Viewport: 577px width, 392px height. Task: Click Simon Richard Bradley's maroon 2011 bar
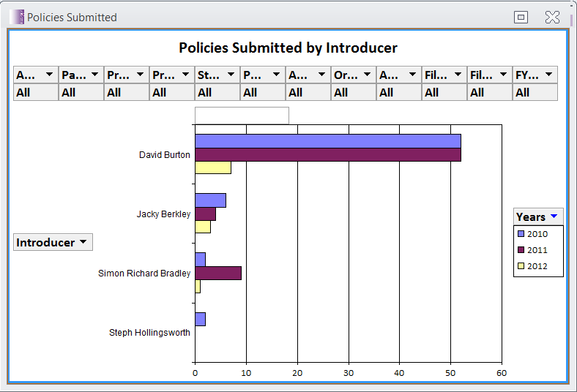pos(217,273)
